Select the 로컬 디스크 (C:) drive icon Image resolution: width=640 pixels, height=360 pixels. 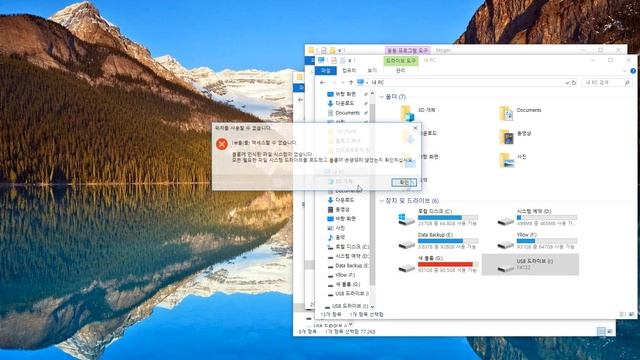[407, 219]
